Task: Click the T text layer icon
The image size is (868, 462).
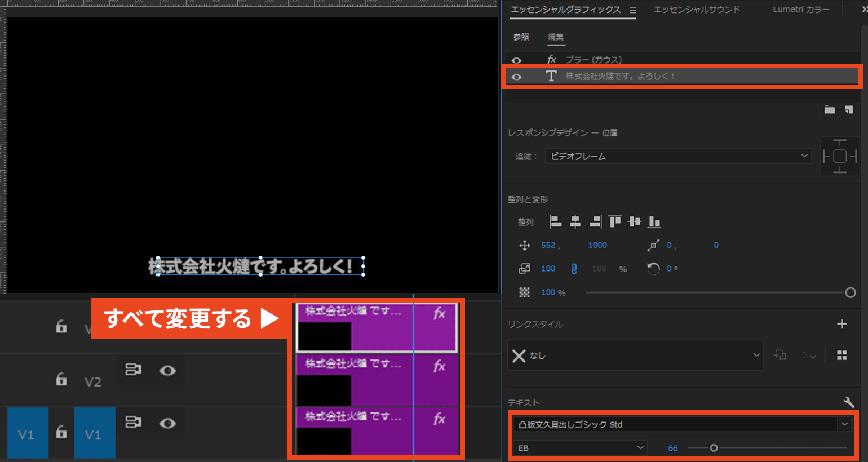Action: pos(551,76)
